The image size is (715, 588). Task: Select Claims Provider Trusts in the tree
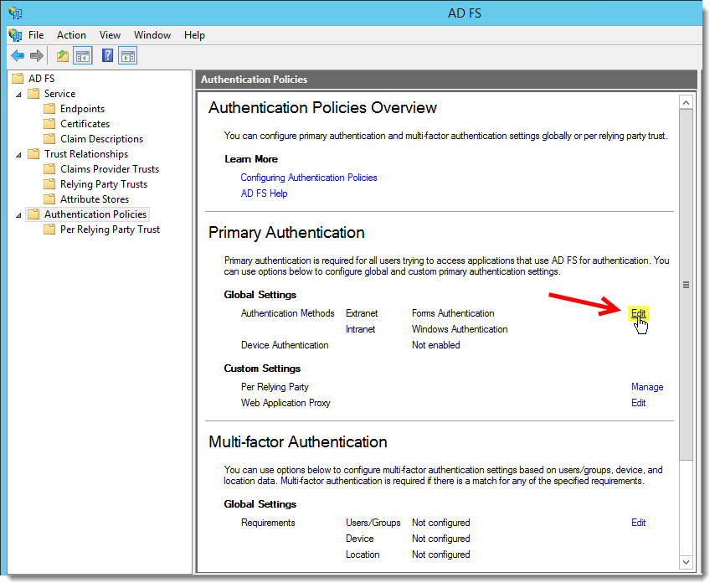click(110, 169)
